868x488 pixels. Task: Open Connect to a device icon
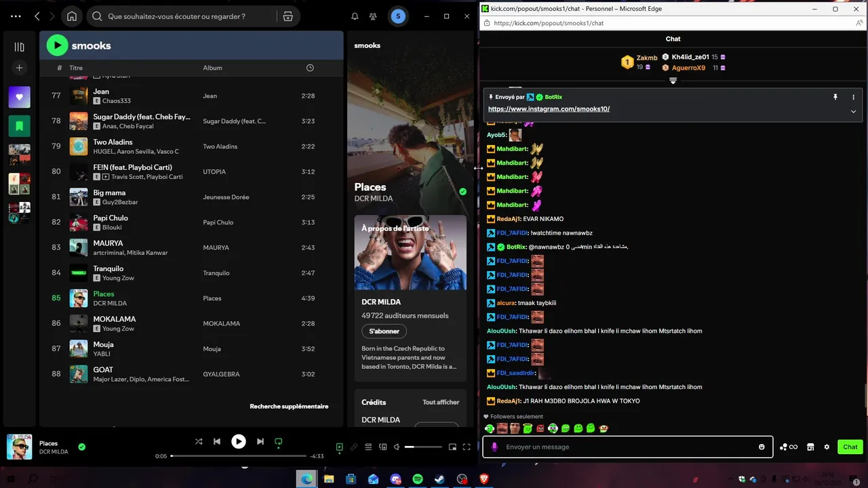pyautogui.click(x=382, y=447)
